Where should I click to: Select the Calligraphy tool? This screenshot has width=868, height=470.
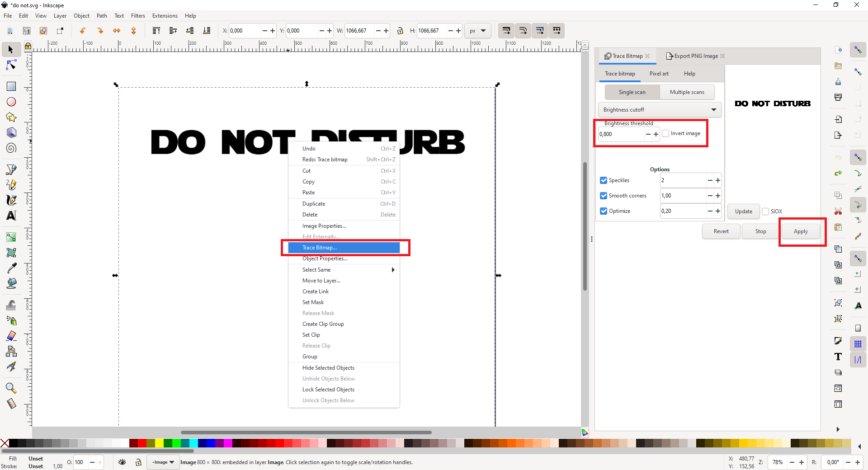pyautogui.click(x=11, y=200)
